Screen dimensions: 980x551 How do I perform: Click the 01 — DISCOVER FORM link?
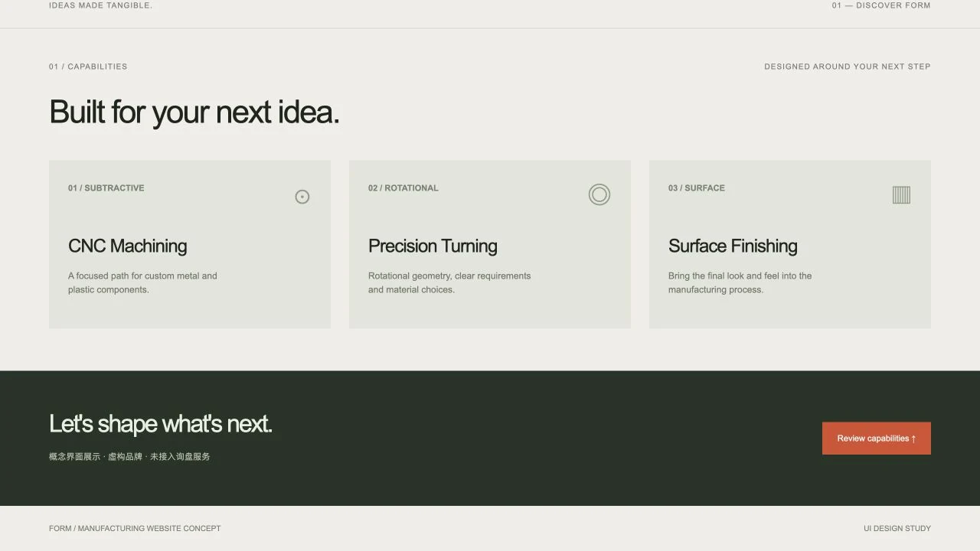(881, 5)
